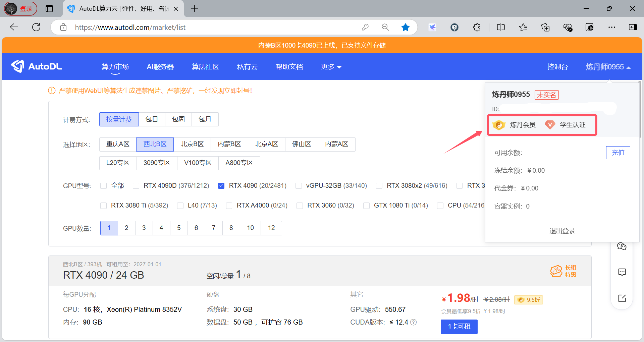Open the tab actions menu
This screenshot has width=644, height=342.
49,9
